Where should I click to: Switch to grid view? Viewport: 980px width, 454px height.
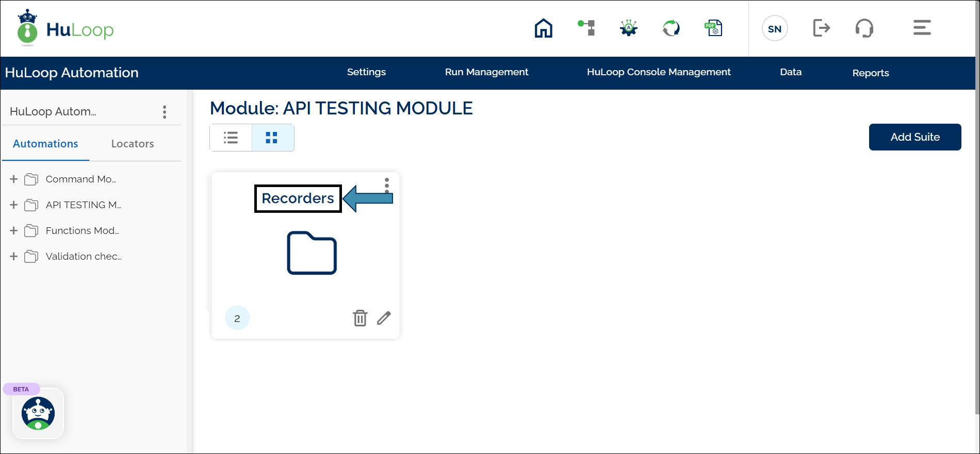[x=272, y=138]
